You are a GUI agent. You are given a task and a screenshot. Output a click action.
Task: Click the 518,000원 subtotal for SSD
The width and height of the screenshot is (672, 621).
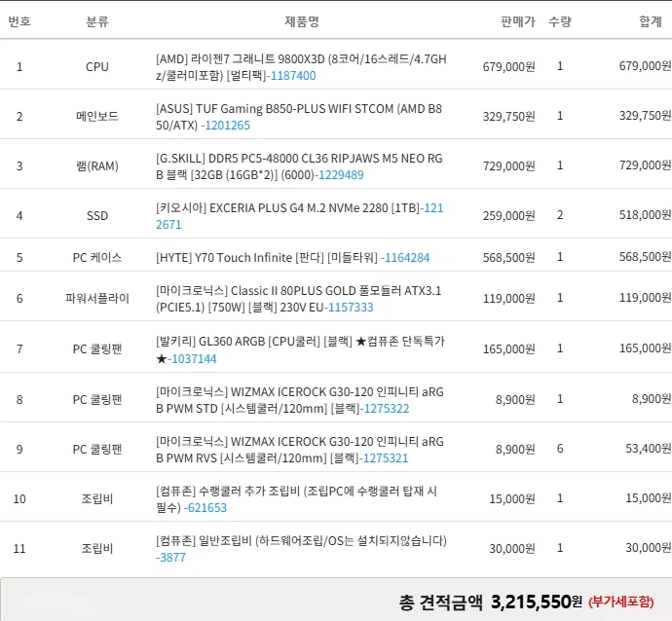click(x=646, y=215)
